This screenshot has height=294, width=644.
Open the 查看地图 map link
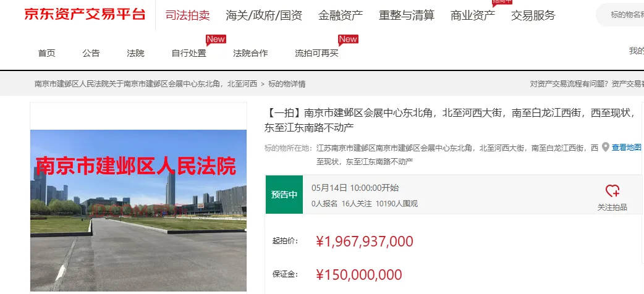(x=626, y=148)
